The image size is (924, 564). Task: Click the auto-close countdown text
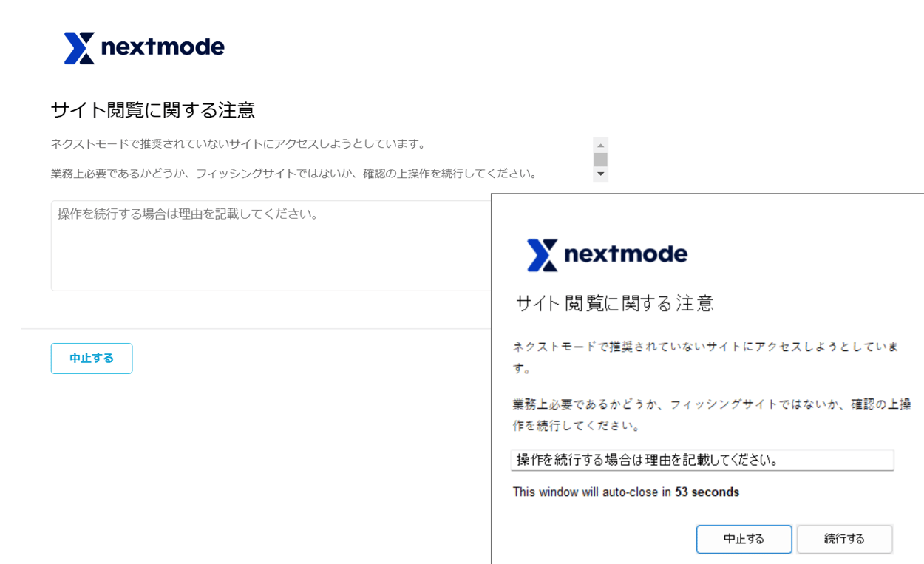625,492
